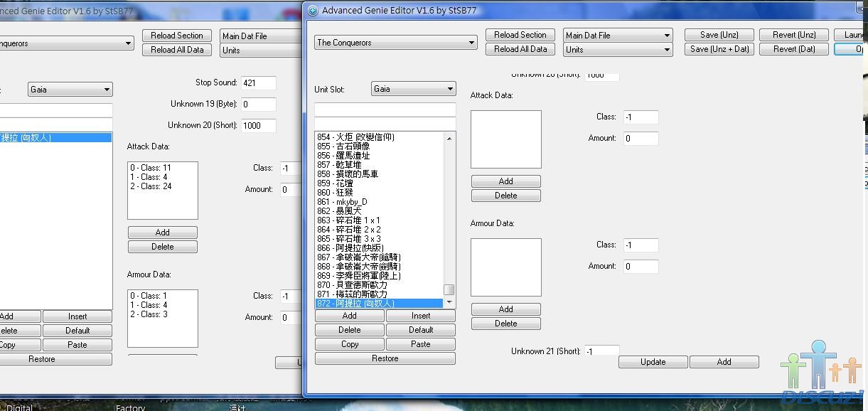Viewport: 868px width, 411px height.
Task: Click Default button below front window unit list
Action: (x=421, y=330)
